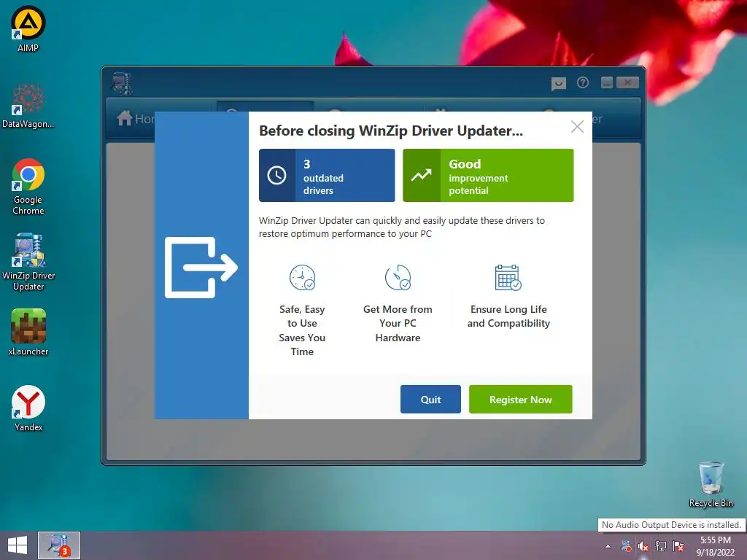747x560 pixels.
Task: Open DataWagon desktop shortcut
Action: click(28, 105)
